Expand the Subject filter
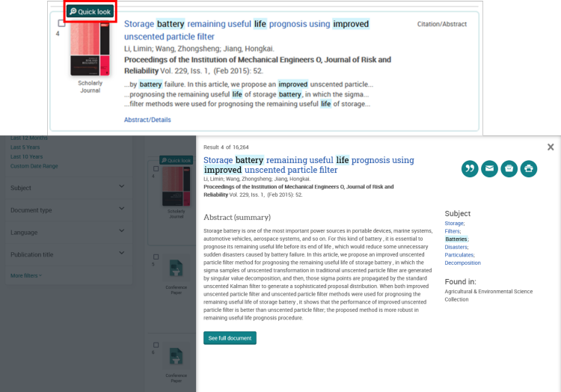Screen dimensions: 561x392 [x=121, y=188]
